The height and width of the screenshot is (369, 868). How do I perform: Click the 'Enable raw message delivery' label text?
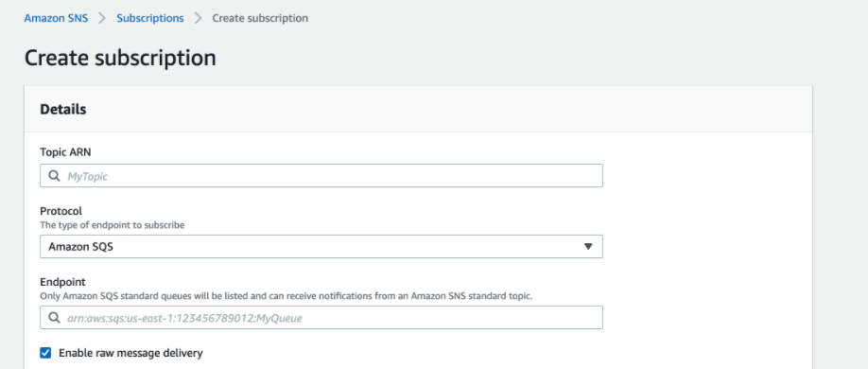130,353
